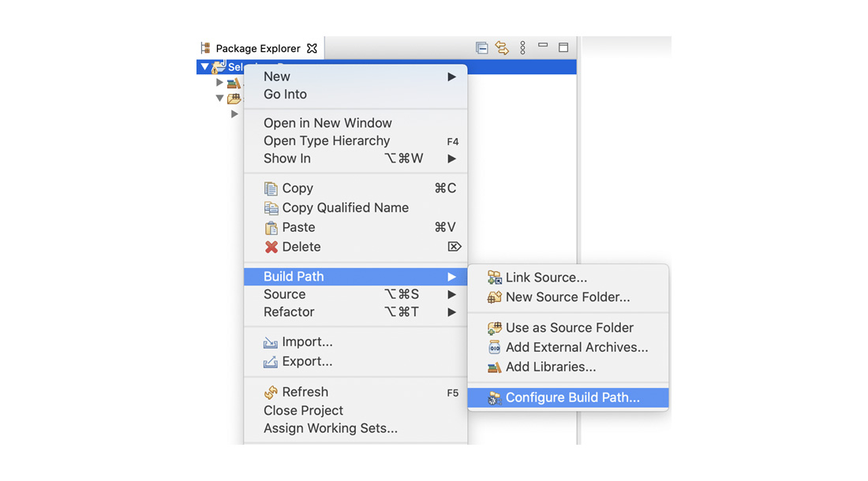Click the Copy icon in the context menu

(x=272, y=188)
